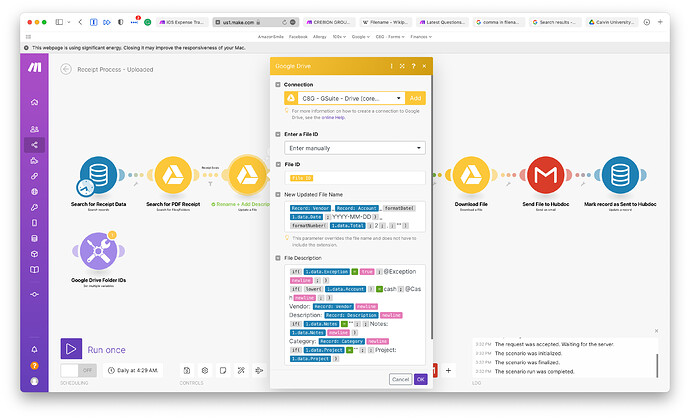Click the Add connection button
This screenshot has height=419, width=690.
coord(415,98)
